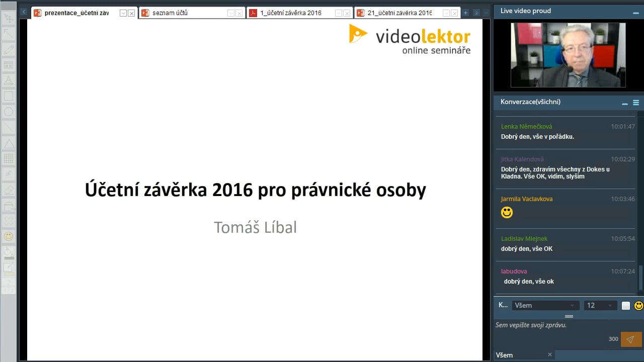This screenshot has width=644, height=362.
Task: Open the font size 12 dropdown
Action: 601,305
